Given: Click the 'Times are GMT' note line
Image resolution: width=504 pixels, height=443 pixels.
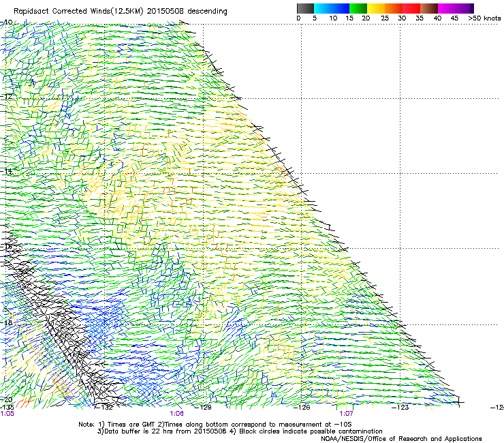Looking at the screenshot, I should (215, 425).
